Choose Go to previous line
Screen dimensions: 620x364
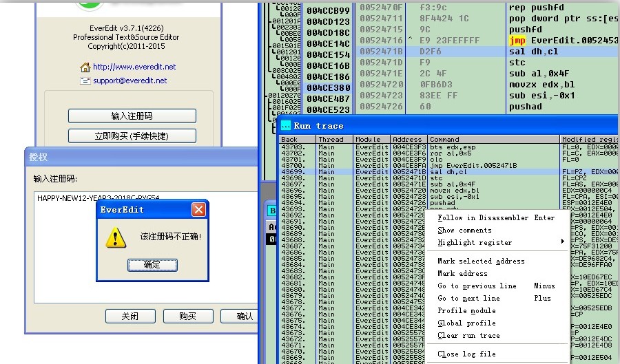(497, 286)
